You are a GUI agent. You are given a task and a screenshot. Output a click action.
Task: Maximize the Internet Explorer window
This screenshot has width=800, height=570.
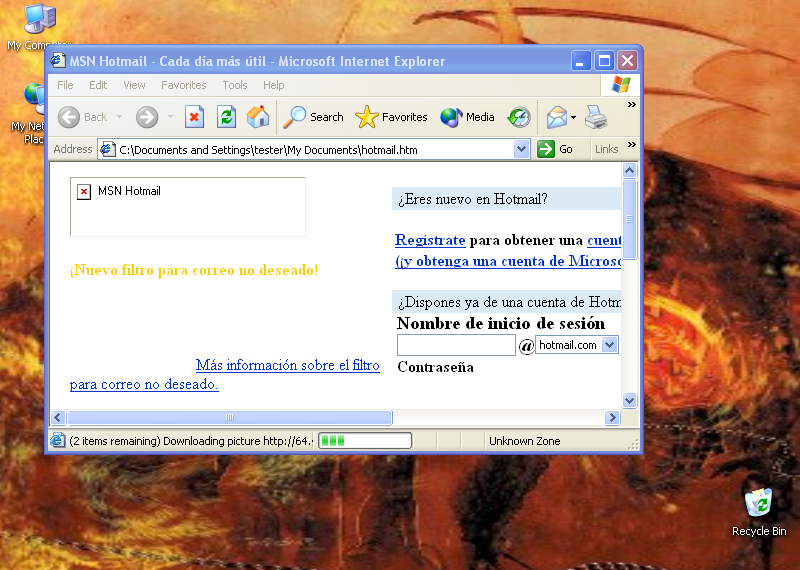click(605, 61)
